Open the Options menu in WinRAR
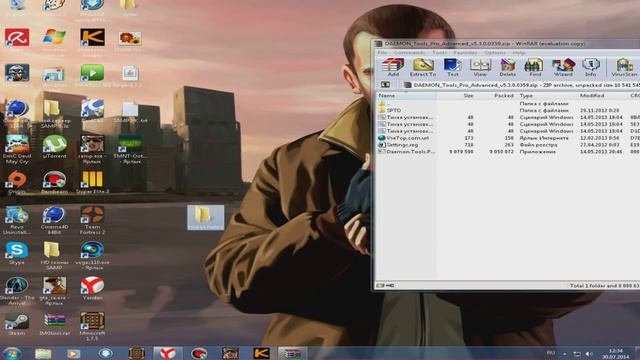 click(x=495, y=53)
